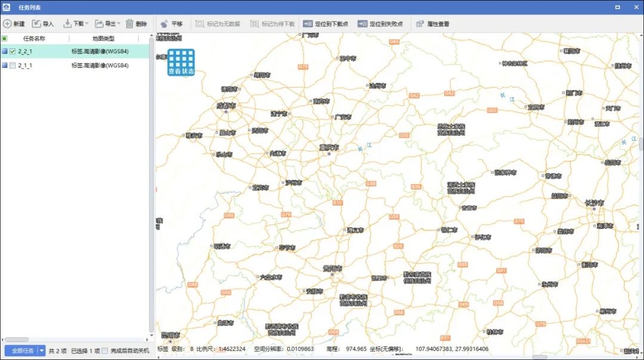Click 标记为待下载 toolbar item

pos(273,24)
